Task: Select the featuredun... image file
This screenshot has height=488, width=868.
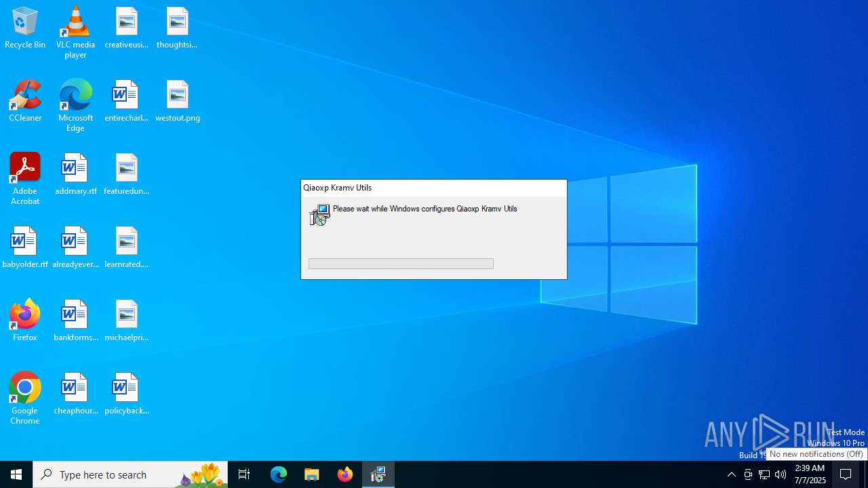Action: (127, 175)
